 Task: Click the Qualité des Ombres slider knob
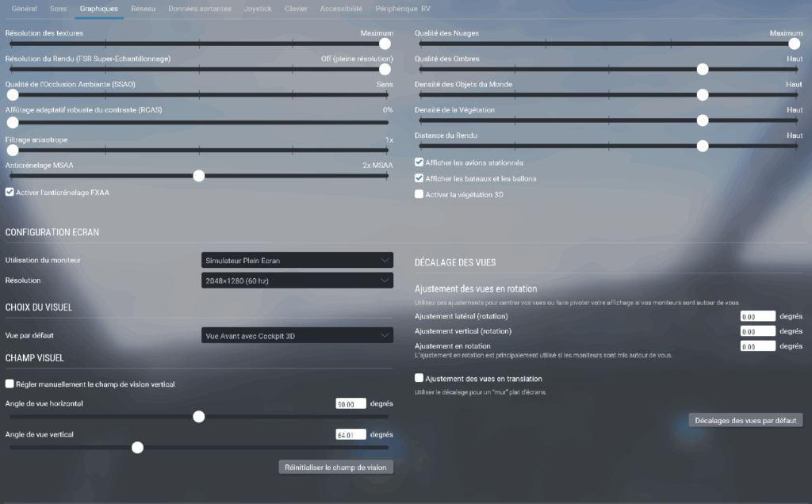(702, 69)
